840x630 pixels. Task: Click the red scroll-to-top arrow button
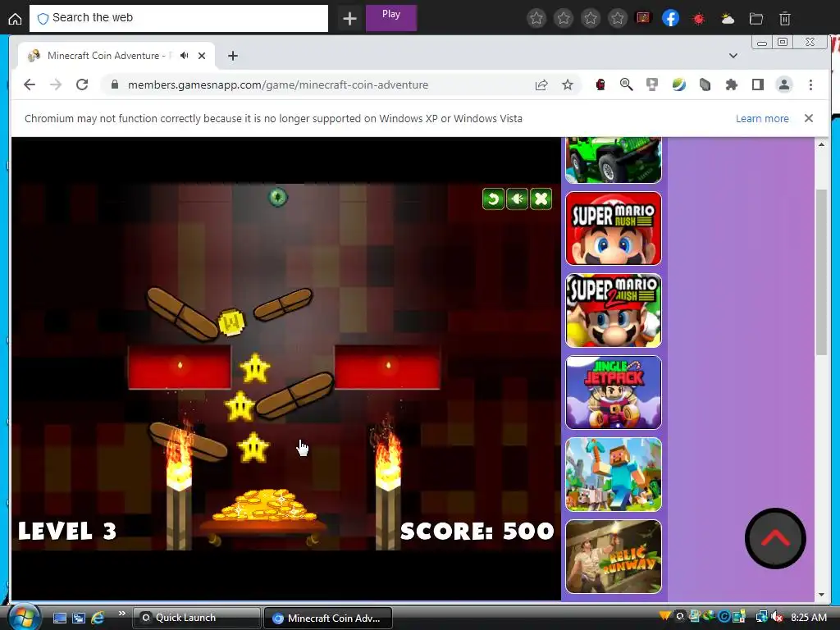[775, 538]
